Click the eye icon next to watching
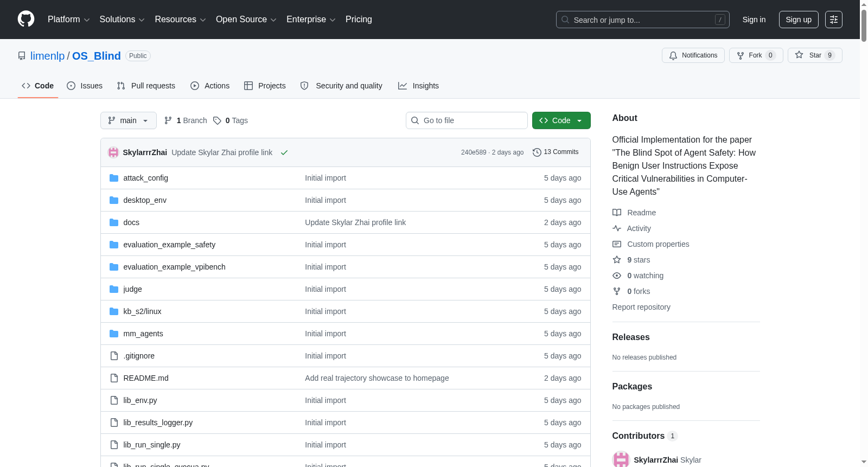The height and width of the screenshot is (467, 868). tap(617, 276)
